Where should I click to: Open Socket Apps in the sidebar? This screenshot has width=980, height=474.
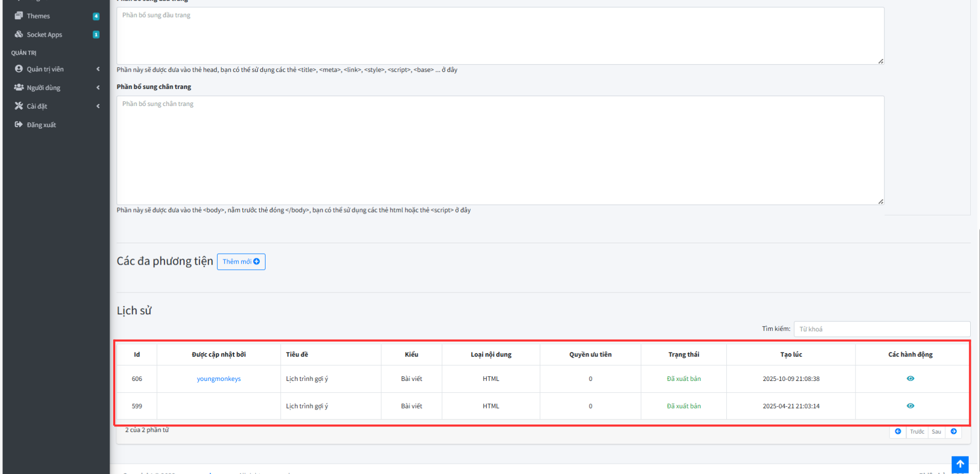(44, 35)
